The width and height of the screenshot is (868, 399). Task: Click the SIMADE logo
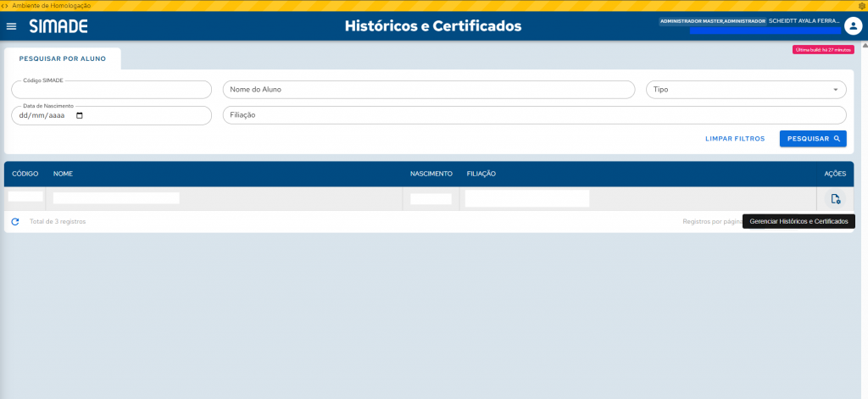[x=58, y=26]
